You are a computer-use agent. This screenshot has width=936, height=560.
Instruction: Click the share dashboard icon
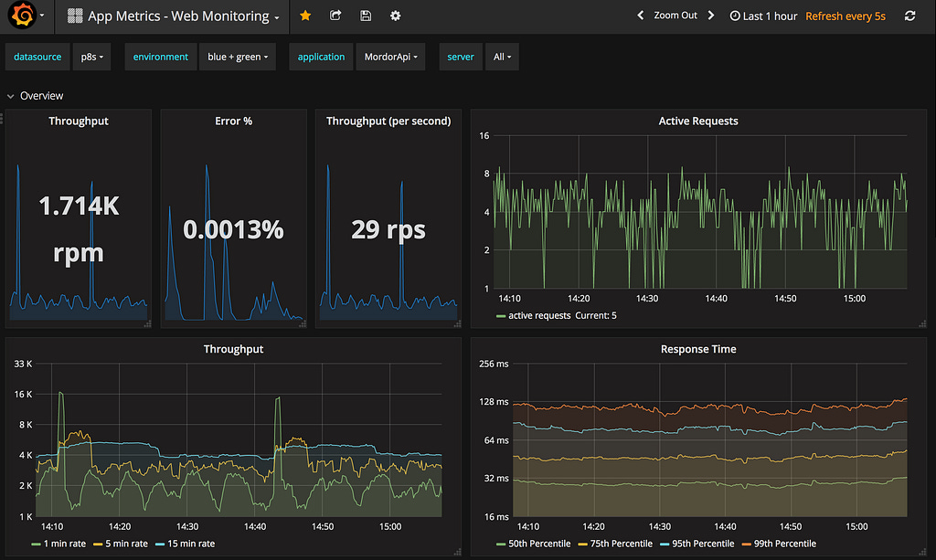coord(335,16)
